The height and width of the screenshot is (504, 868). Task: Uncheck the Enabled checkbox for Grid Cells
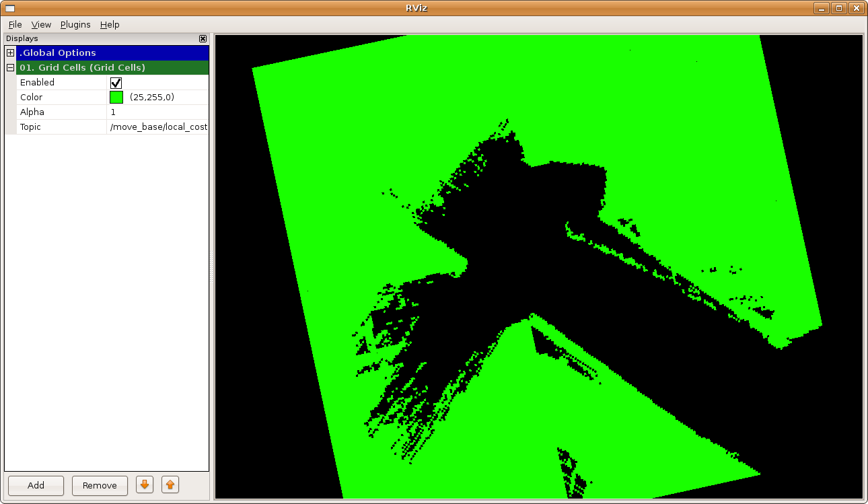pos(116,83)
